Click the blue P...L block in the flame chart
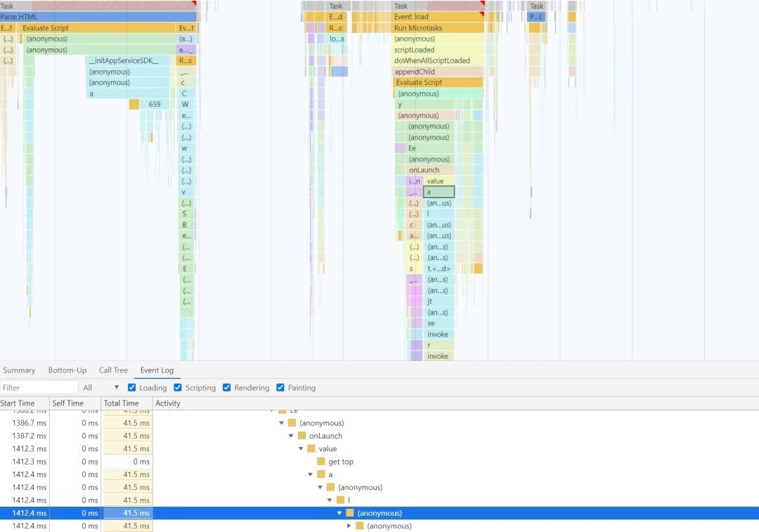 [x=536, y=17]
